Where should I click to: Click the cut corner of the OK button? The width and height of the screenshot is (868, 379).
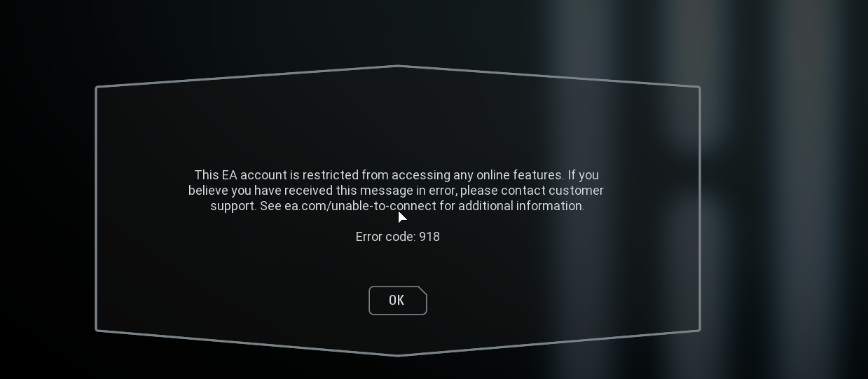click(x=422, y=291)
